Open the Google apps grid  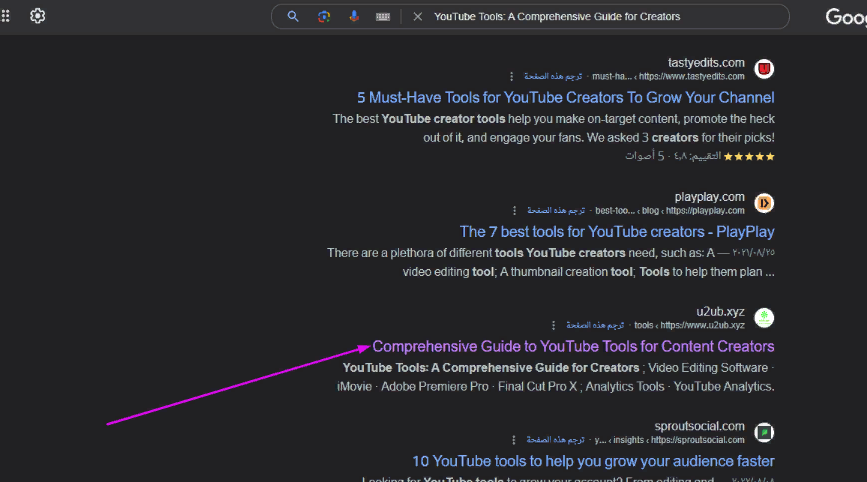(x=6, y=16)
